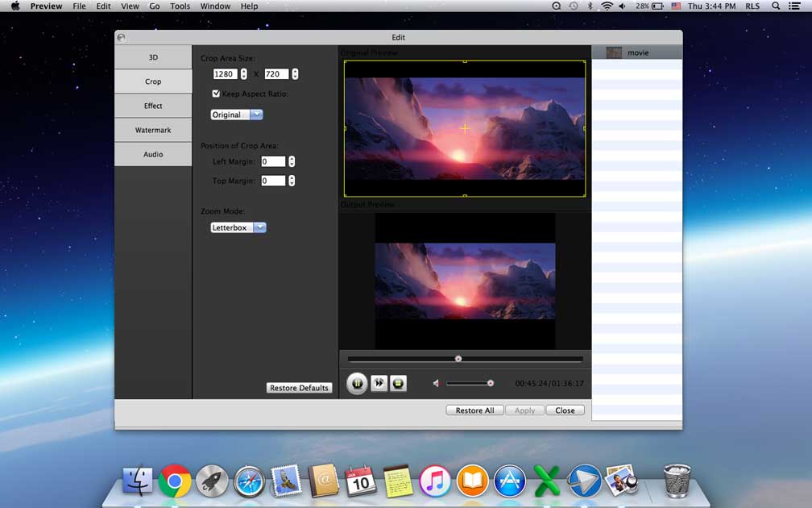Open the Trash in the Dock
Image resolution: width=812 pixels, height=508 pixels.
[x=677, y=481]
